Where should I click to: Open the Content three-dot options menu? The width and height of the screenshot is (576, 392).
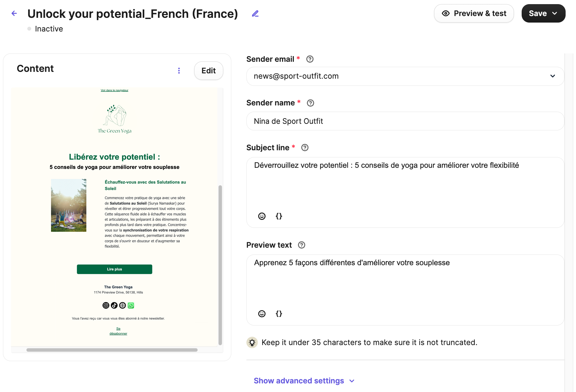pyautogui.click(x=179, y=71)
